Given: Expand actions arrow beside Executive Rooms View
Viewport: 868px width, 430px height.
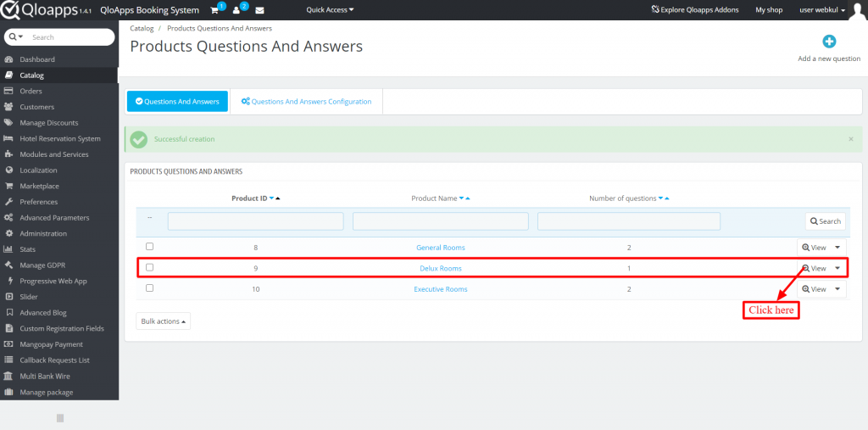Looking at the screenshot, I should tap(837, 289).
